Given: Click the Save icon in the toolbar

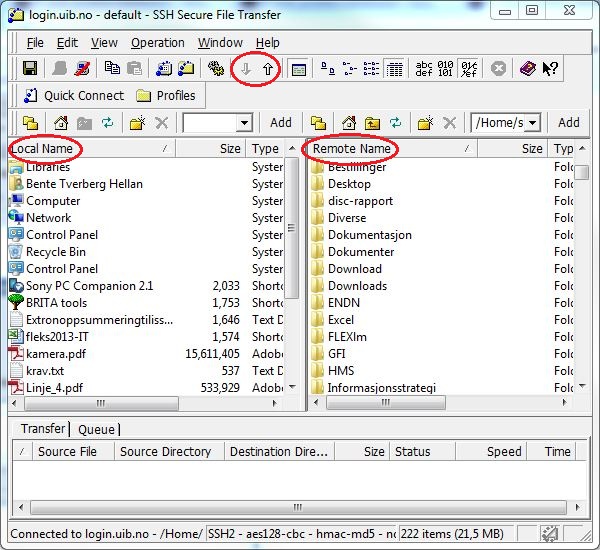Looking at the screenshot, I should [30, 69].
